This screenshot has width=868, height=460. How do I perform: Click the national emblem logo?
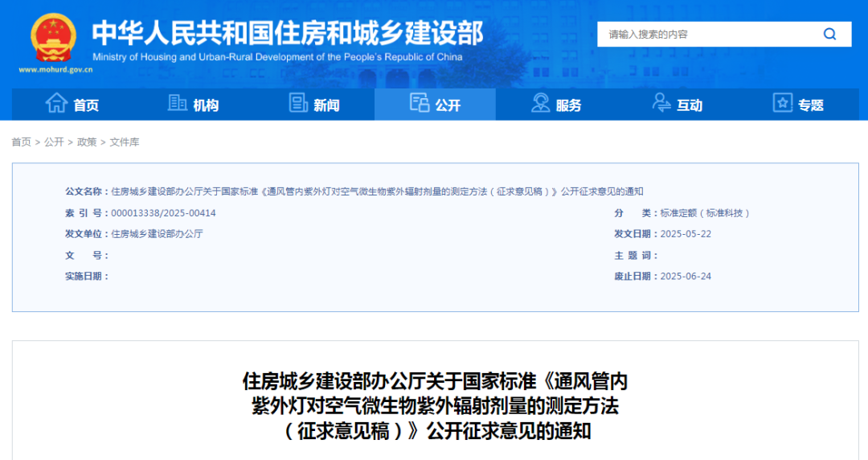point(53,38)
